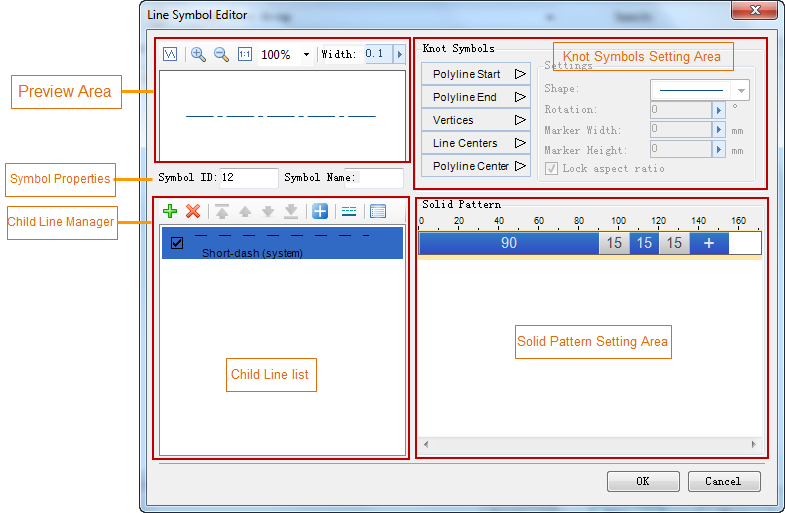Image resolution: width=785 pixels, height=513 pixels.
Task: Click the blue plus square icon
Action: click(x=319, y=211)
